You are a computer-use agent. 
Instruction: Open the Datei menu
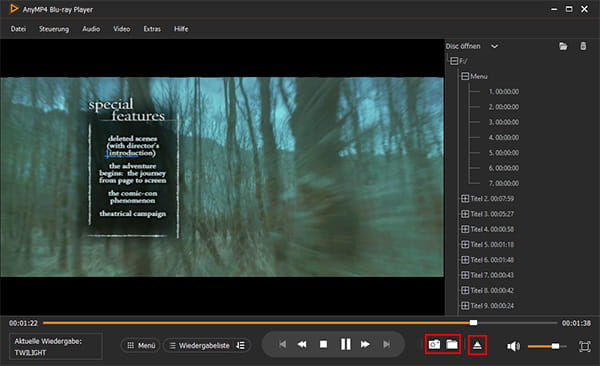[x=18, y=29]
